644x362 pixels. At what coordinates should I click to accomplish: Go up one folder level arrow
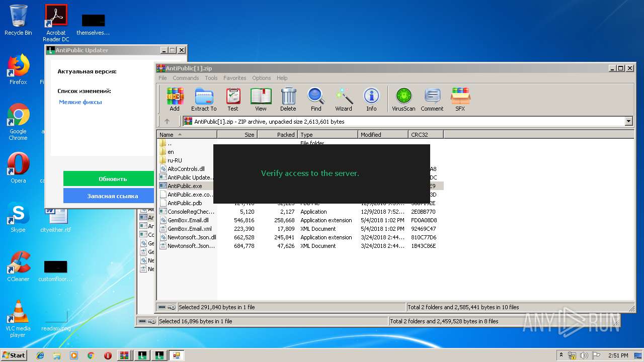click(x=167, y=121)
